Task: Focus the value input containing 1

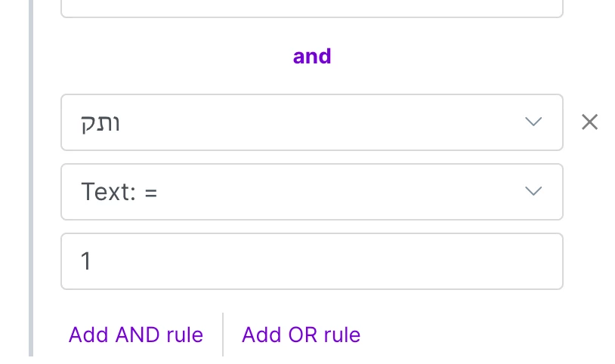Action: (x=311, y=261)
